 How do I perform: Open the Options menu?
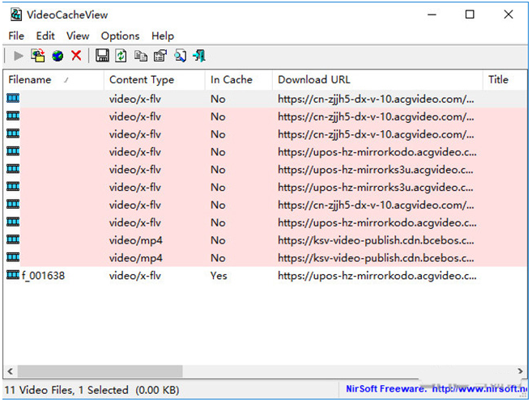[120, 36]
